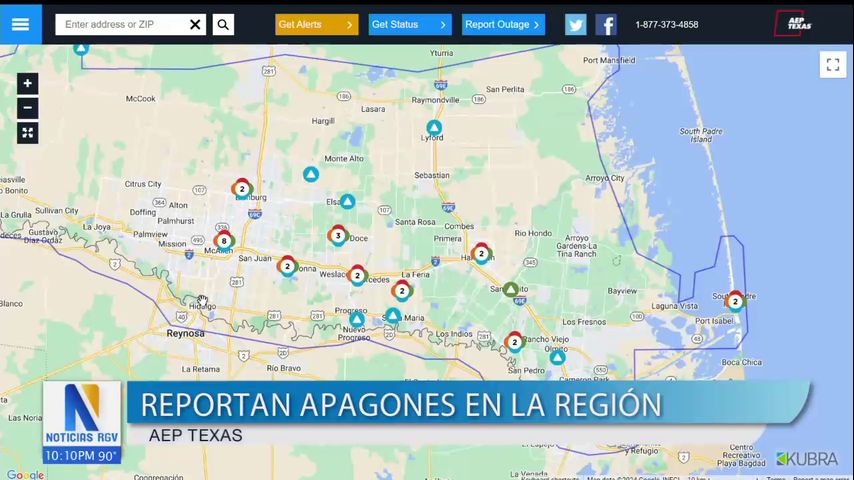The height and width of the screenshot is (480, 854).
Task: Click the AEP Texas logo
Action: 794,24
